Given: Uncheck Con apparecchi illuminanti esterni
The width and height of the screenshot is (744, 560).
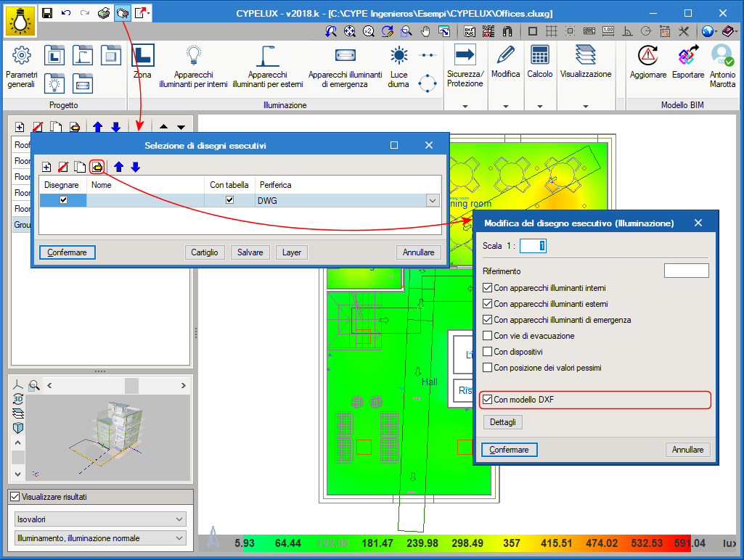Looking at the screenshot, I should 487,304.
